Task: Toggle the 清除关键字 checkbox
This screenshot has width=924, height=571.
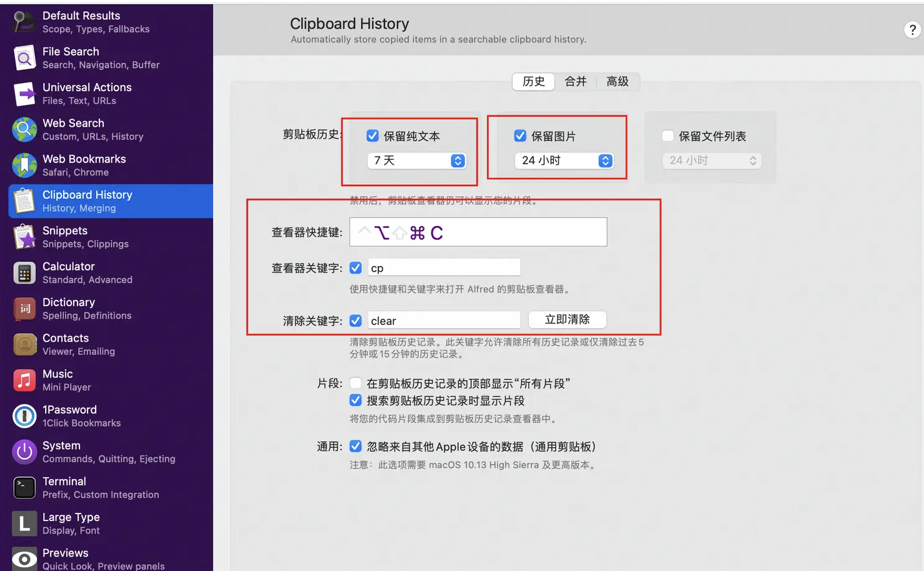Action: click(x=356, y=320)
